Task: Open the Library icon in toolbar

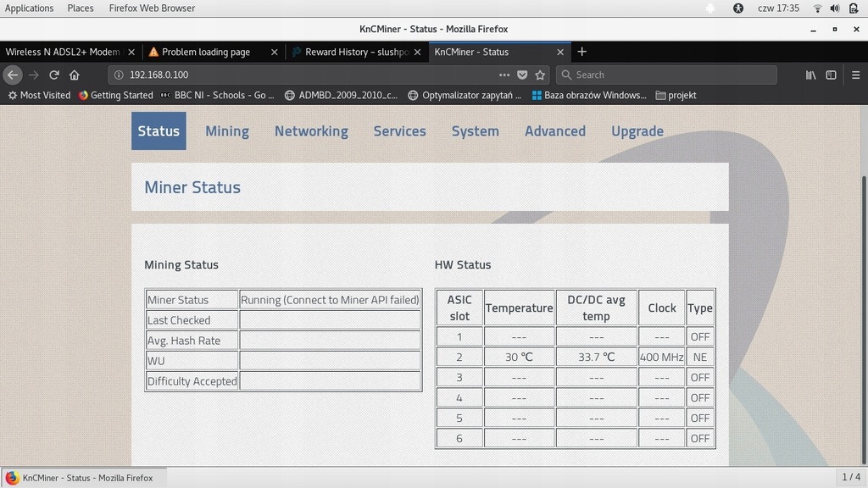Action: click(x=810, y=75)
